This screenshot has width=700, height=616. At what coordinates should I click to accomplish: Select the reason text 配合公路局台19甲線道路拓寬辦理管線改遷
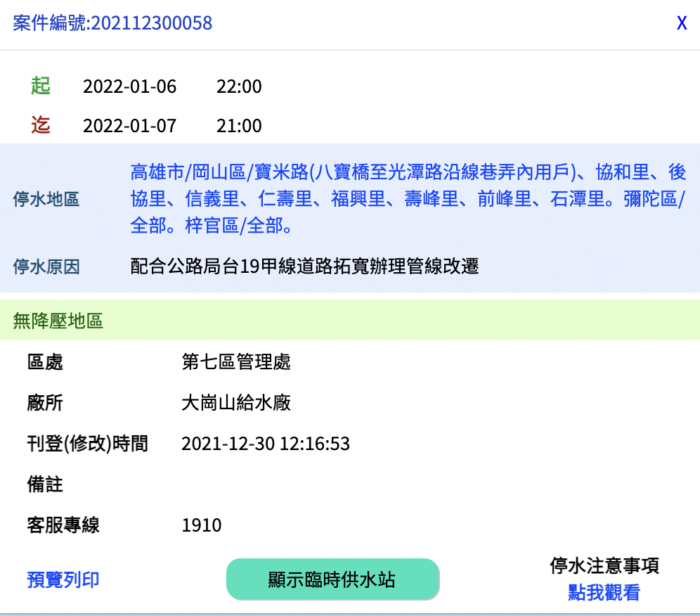[304, 267]
